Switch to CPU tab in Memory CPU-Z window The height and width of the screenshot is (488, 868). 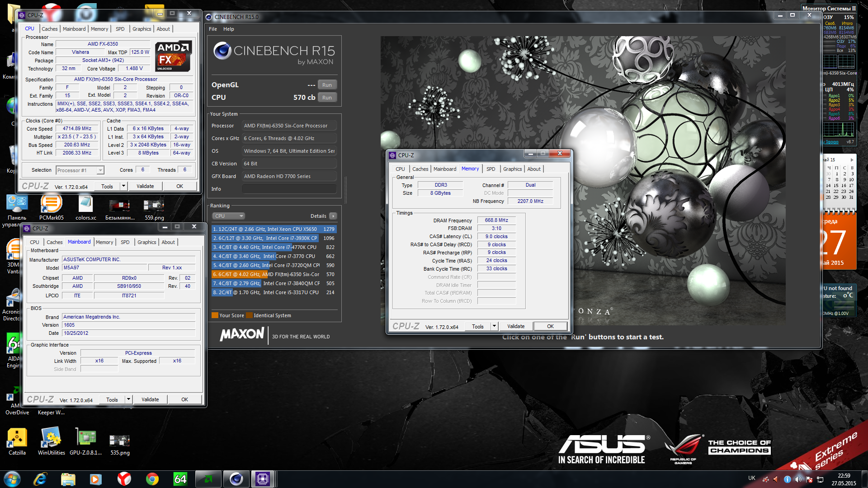pyautogui.click(x=400, y=169)
